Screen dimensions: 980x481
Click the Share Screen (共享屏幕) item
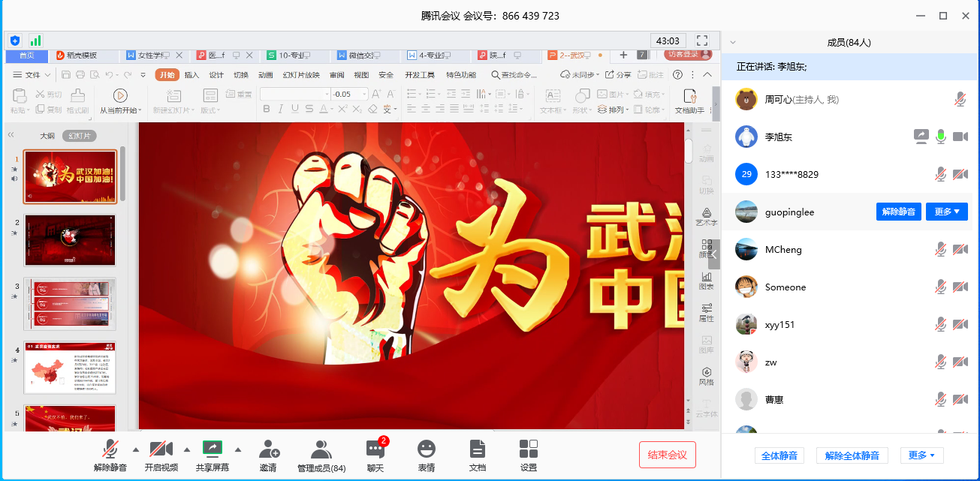(213, 455)
